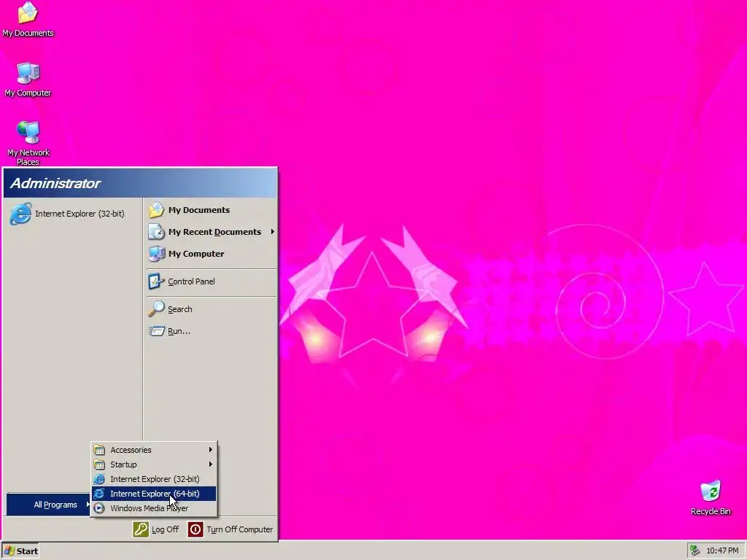Choose Run... label in Start menu
This screenshot has height=560, width=747.
pos(179,331)
